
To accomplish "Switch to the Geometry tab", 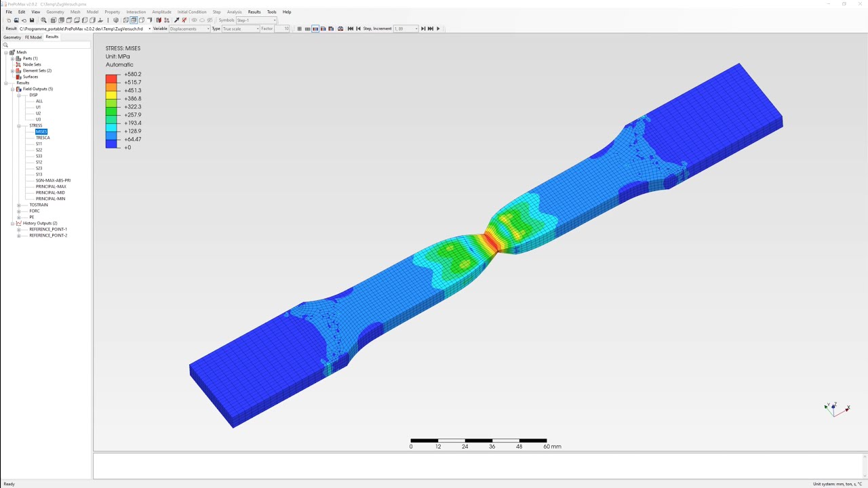I will coord(12,37).
